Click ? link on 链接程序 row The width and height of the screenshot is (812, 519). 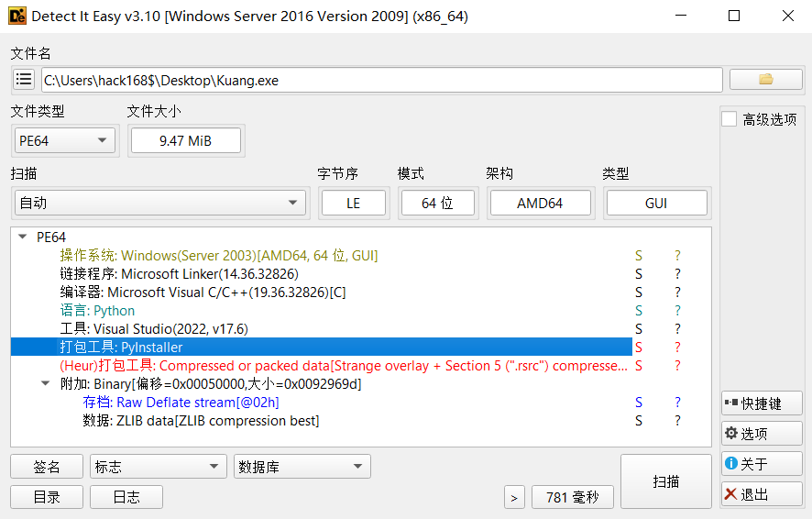[677, 273]
